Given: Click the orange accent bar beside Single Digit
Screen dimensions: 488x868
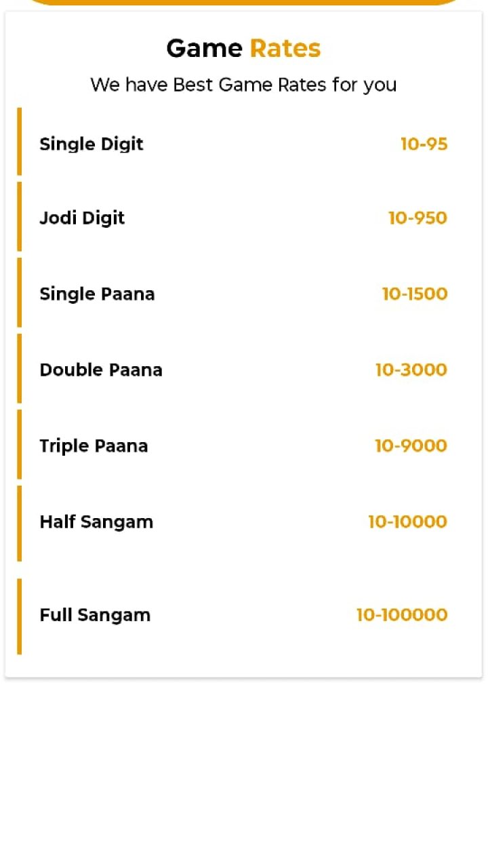Looking at the screenshot, I should [x=20, y=141].
